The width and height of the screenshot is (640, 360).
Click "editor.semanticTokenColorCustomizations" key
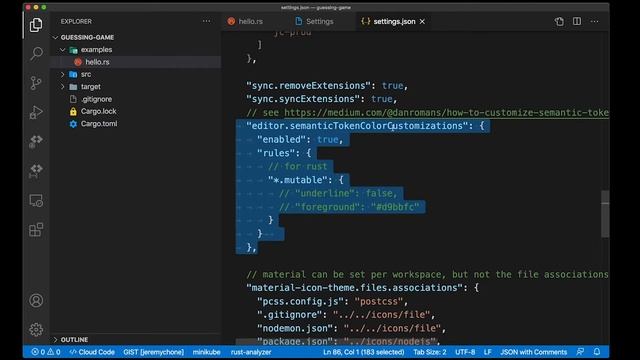coord(357,126)
